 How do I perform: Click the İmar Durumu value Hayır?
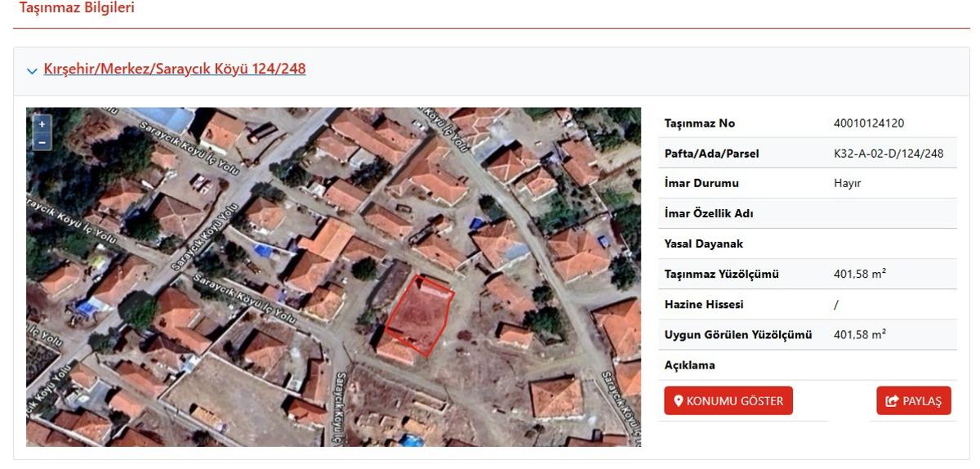pyautogui.click(x=847, y=184)
